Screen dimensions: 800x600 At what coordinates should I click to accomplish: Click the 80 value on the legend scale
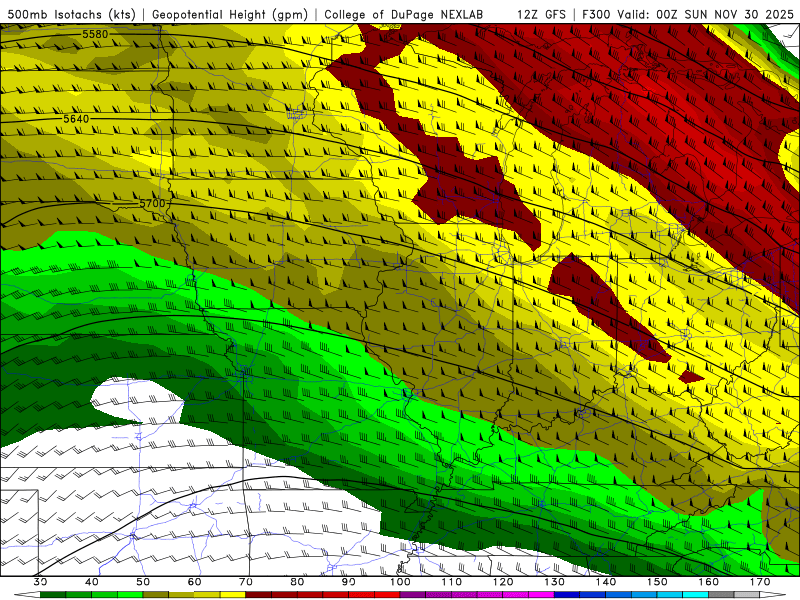(x=297, y=582)
